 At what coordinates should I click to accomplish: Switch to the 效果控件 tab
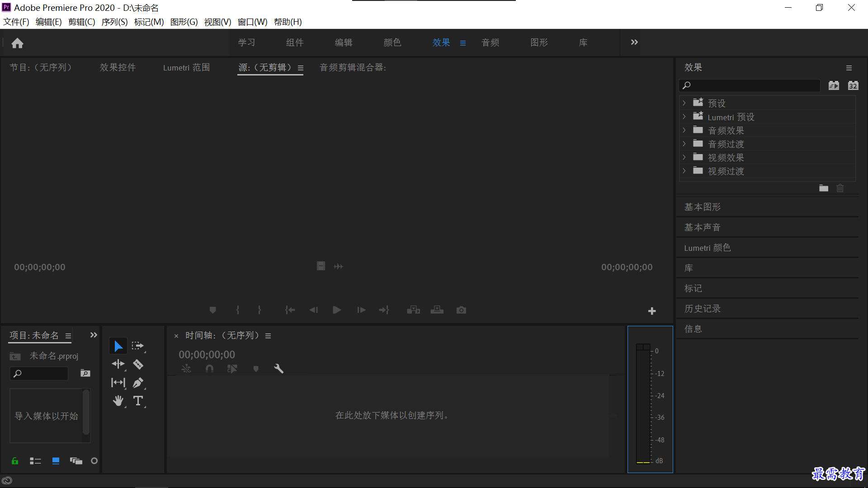coord(118,67)
